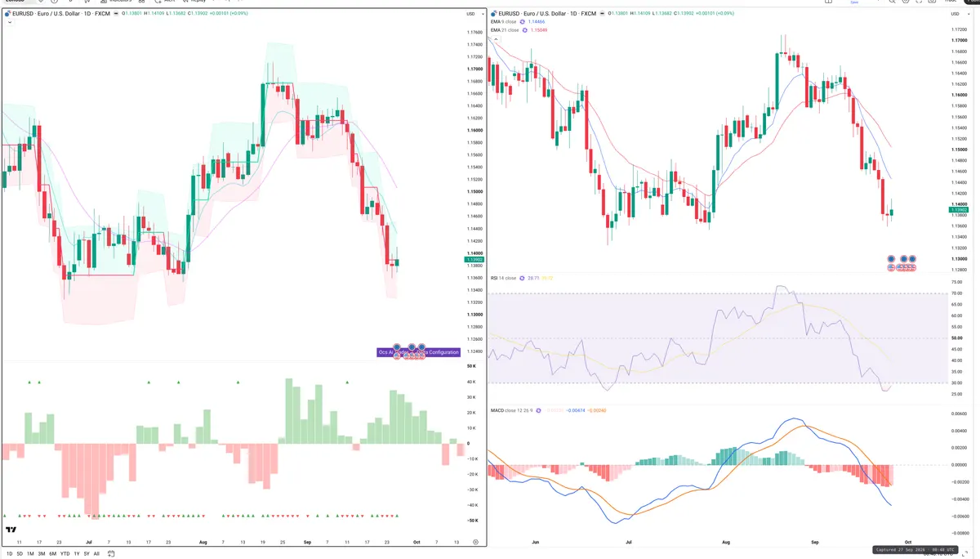Click the Jun label on right time axis
The image size is (980, 559).
(x=536, y=542)
